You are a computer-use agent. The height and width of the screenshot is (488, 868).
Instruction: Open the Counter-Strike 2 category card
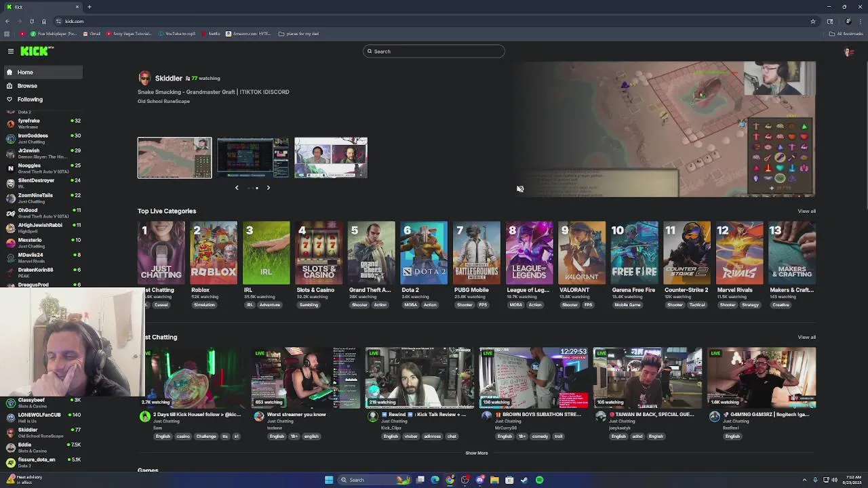(686, 252)
